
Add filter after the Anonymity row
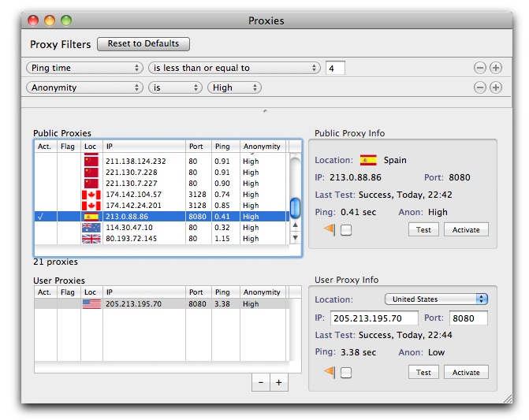pos(496,87)
